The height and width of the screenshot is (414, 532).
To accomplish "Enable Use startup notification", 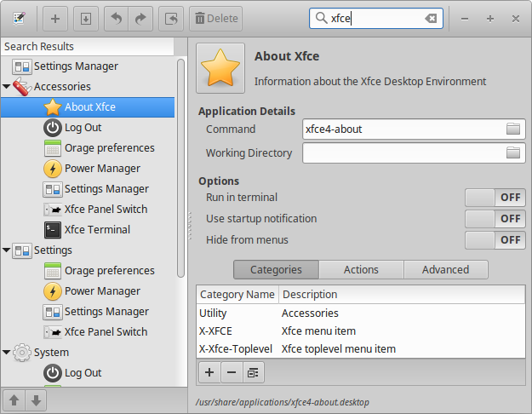I will click(x=495, y=219).
